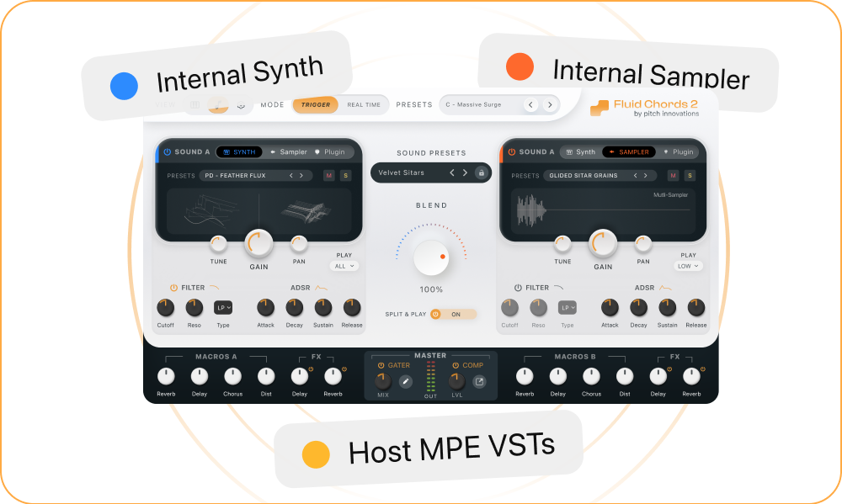Open the sampler panel LP filter type dropdown
Image resolution: width=842 pixels, height=504 pixels.
567,308
